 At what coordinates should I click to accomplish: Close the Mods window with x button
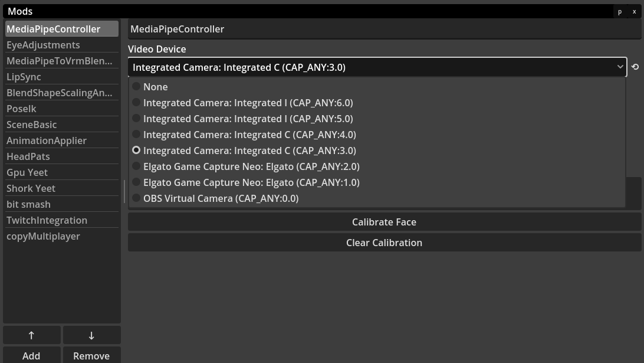click(634, 12)
